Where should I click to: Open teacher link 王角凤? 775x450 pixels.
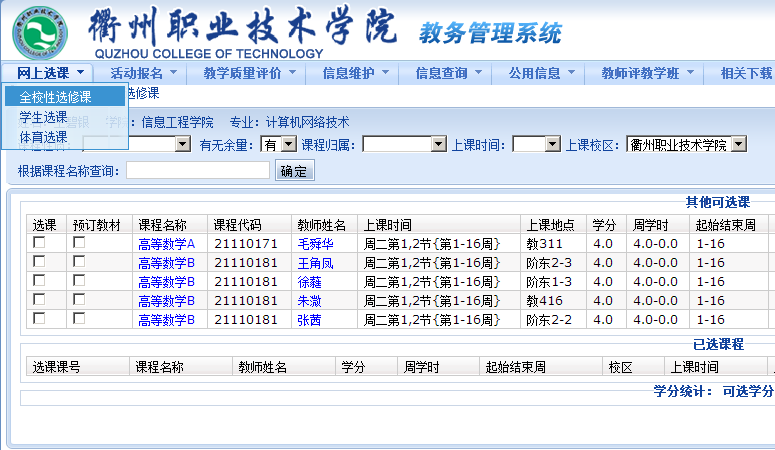pyautogui.click(x=316, y=262)
